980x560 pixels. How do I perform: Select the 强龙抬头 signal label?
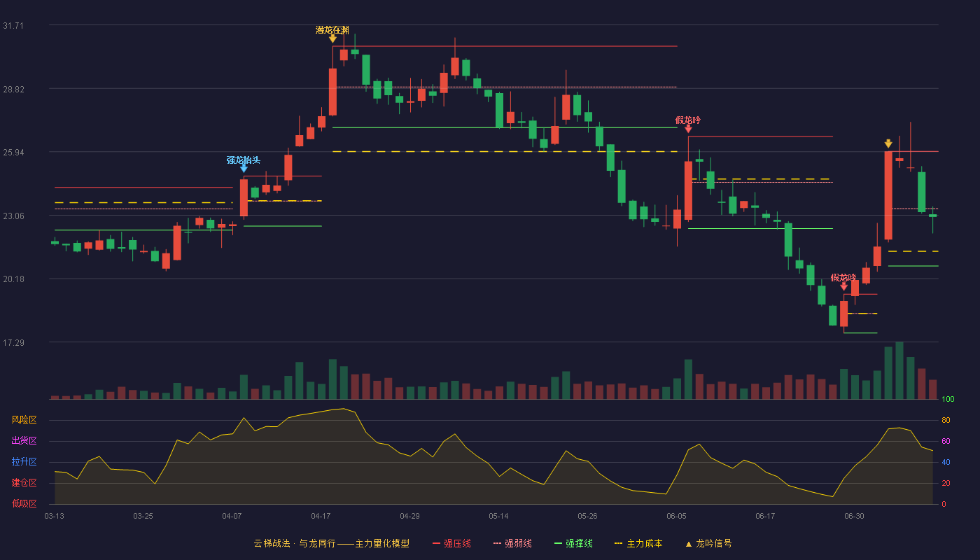click(244, 160)
